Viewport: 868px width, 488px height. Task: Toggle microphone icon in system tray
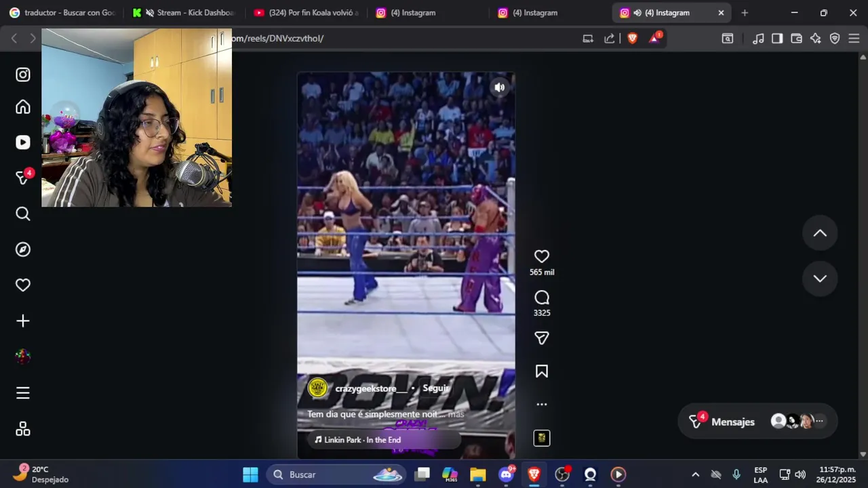[x=736, y=474]
